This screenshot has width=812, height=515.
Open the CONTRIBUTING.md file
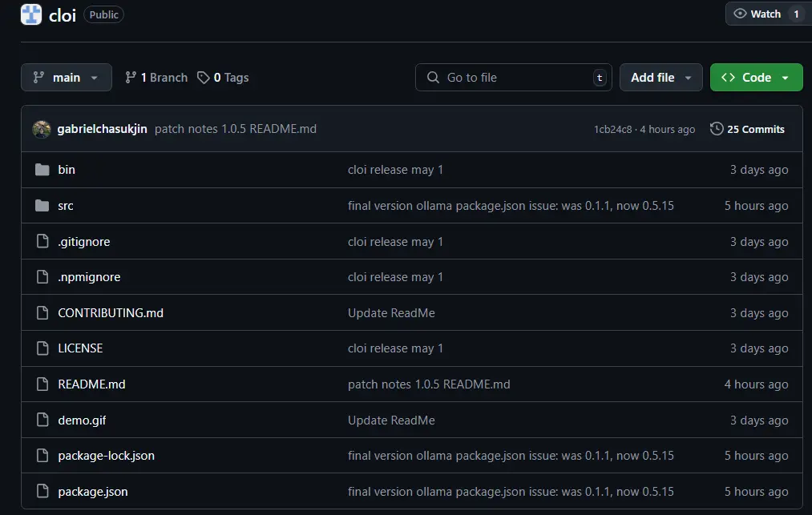(111, 313)
